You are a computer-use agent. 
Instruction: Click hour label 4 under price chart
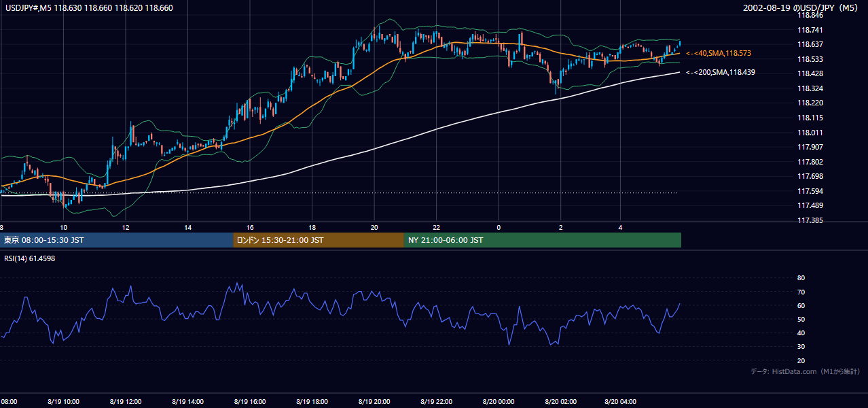coord(620,227)
